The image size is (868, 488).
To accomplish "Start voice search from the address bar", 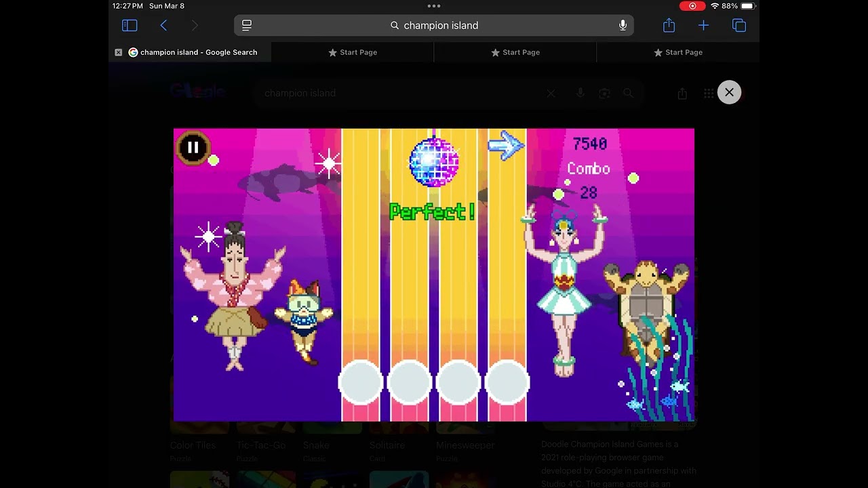I will [x=623, y=25].
